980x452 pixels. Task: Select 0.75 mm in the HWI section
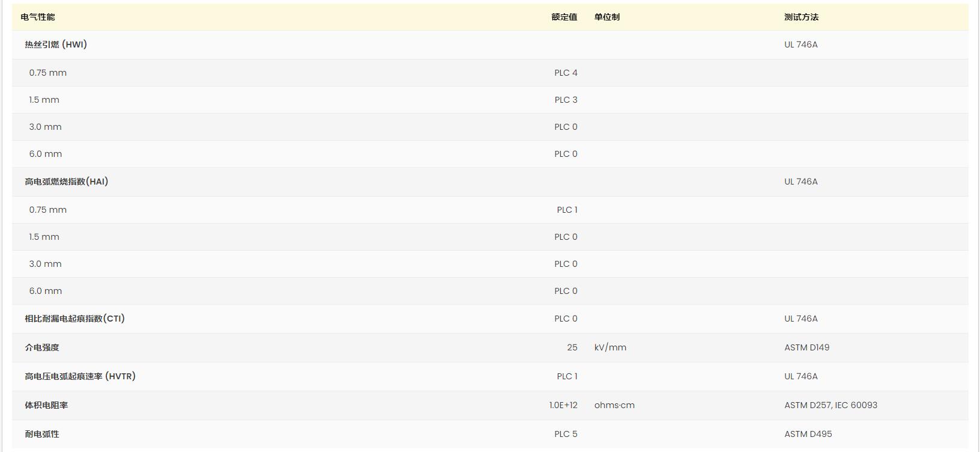tap(48, 73)
